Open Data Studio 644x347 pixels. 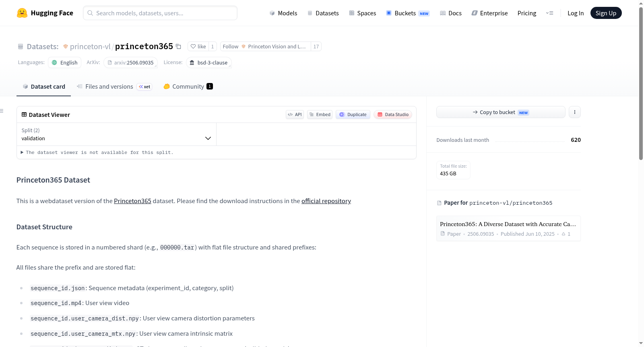click(393, 114)
